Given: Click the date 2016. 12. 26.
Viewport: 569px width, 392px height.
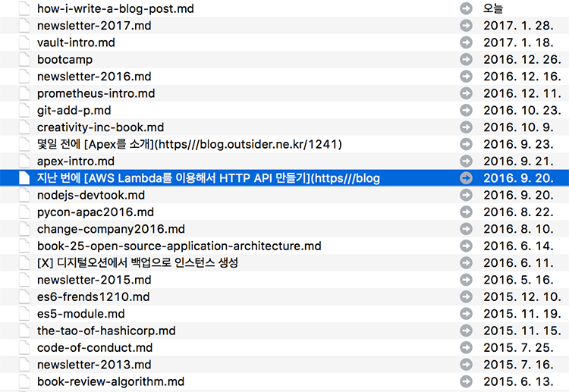Looking at the screenshot, I should pyautogui.click(x=522, y=59).
